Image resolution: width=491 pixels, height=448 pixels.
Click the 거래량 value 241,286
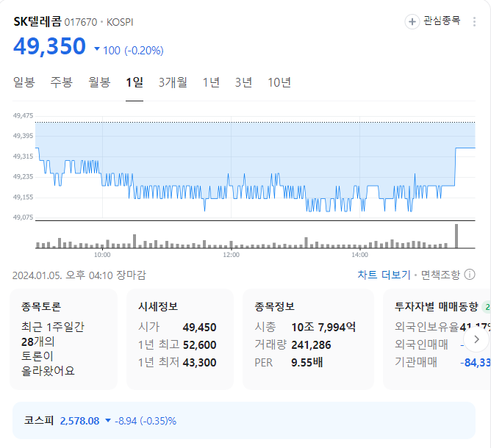[x=311, y=344]
